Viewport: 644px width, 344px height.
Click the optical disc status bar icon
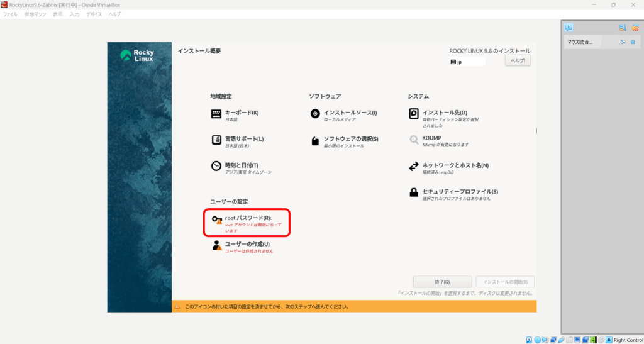(x=537, y=340)
